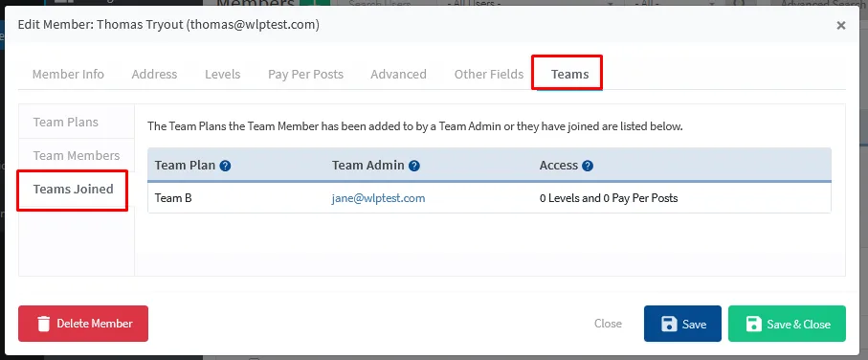Select the Teams Joined section
Screen dimensions: 868x360
point(73,190)
